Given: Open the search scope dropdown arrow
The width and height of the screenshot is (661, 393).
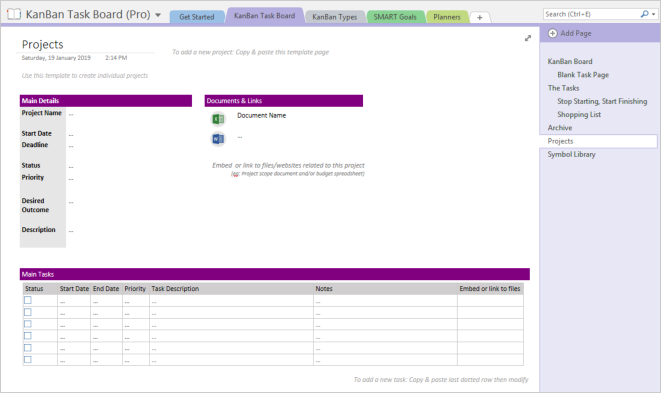Looking at the screenshot, I should 653,14.
